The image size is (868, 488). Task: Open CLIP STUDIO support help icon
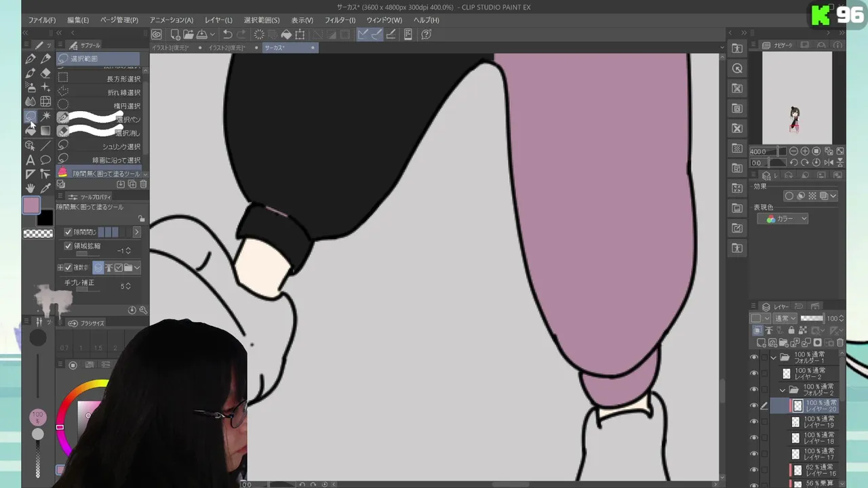[x=427, y=35]
